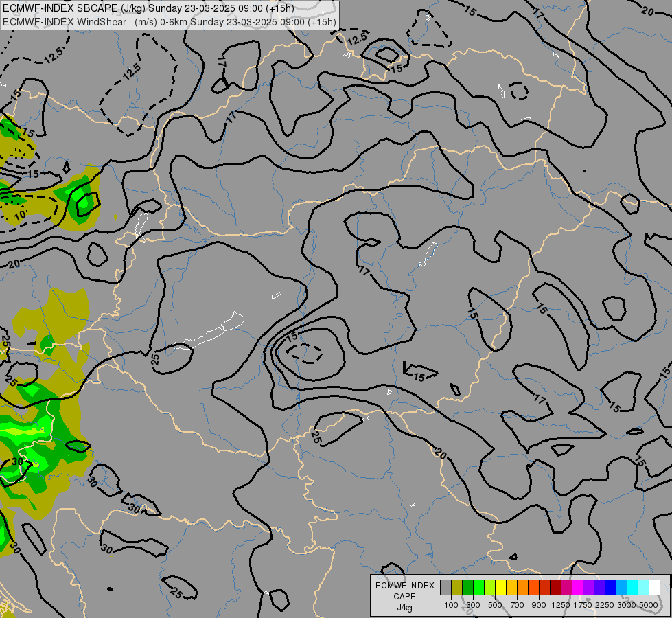Screen dimensions: 672x618
Task: Click the '900' legend tick label
Action: click(539, 605)
